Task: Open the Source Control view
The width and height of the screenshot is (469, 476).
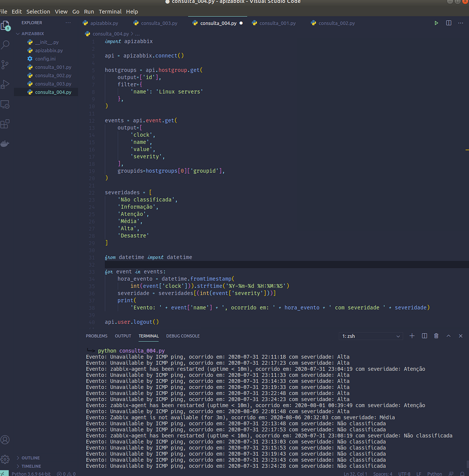Action: pos(5,65)
